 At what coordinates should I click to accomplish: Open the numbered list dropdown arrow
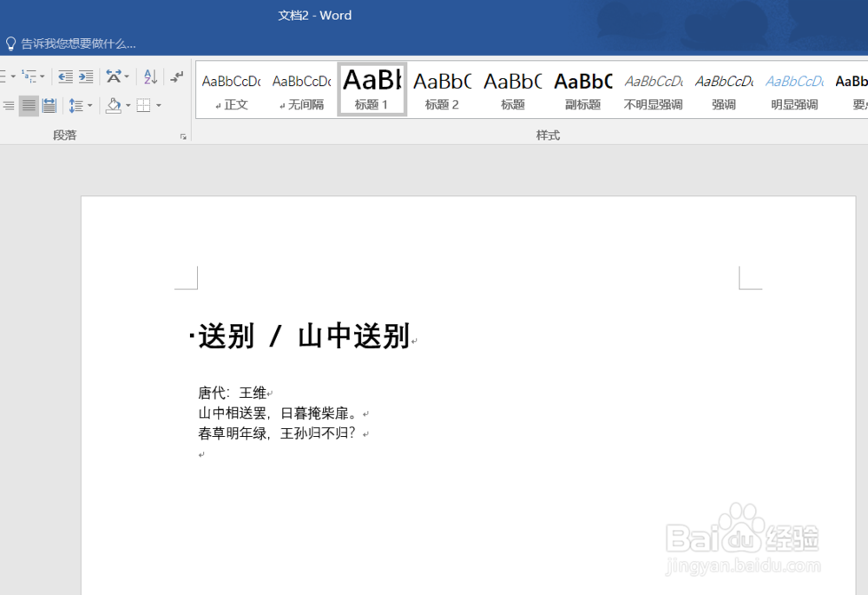pyautogui.click(x=12, y=76)
